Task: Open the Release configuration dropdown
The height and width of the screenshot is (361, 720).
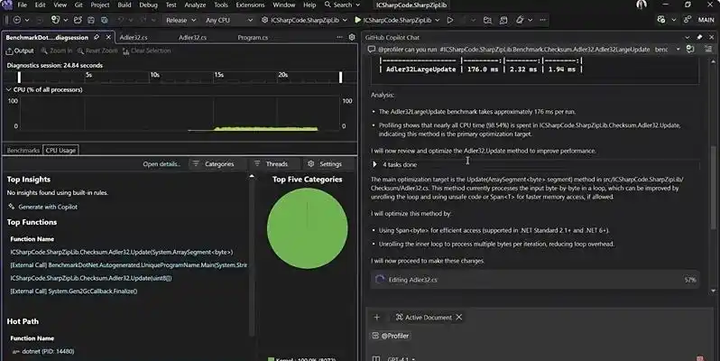Action: (x=181, y=20)
